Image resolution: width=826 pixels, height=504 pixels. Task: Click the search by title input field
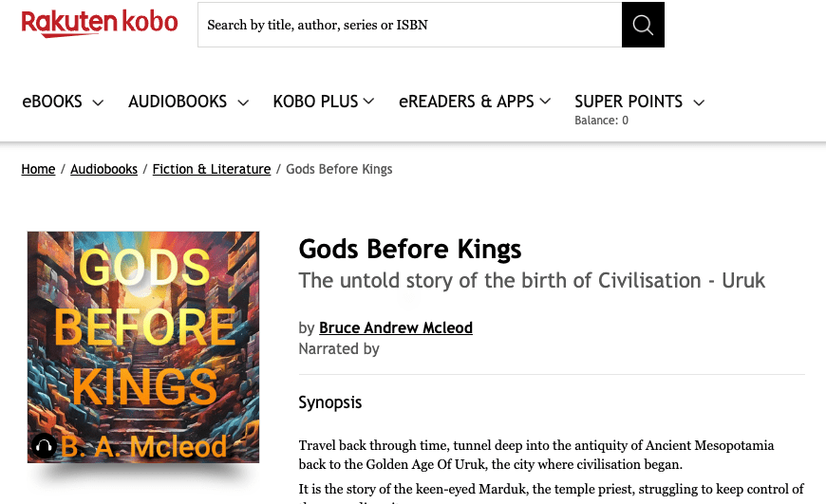[x=409, y=26]
